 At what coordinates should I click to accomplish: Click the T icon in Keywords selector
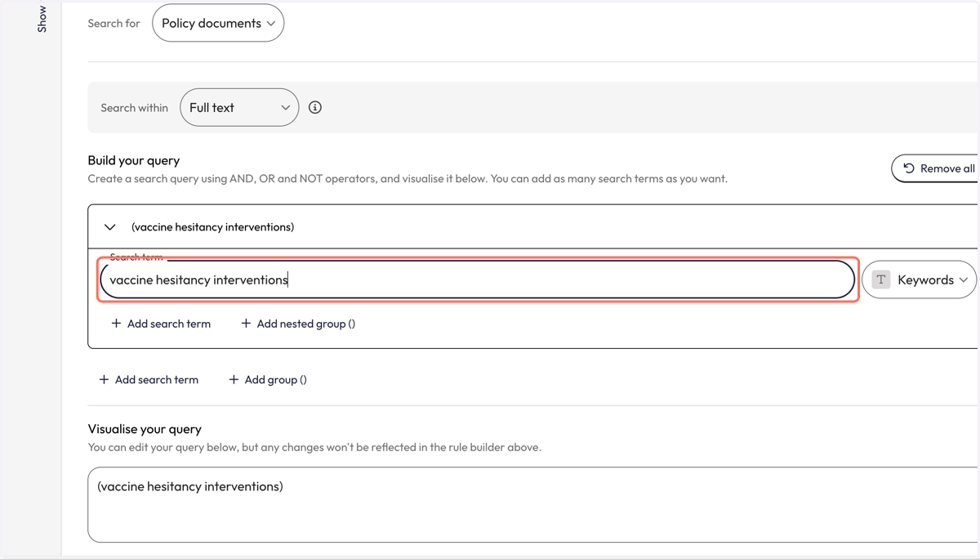[880, 279]
